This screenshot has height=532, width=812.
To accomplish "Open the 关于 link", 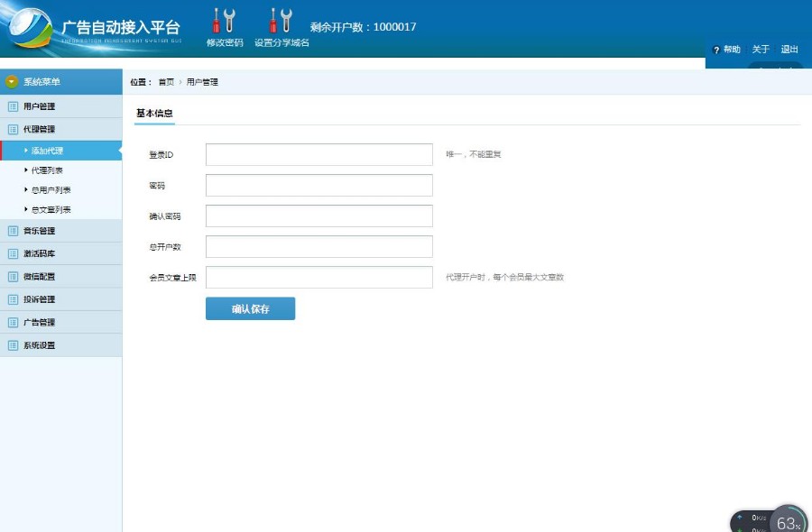I will pyautogui.click(x=761, y=50).
